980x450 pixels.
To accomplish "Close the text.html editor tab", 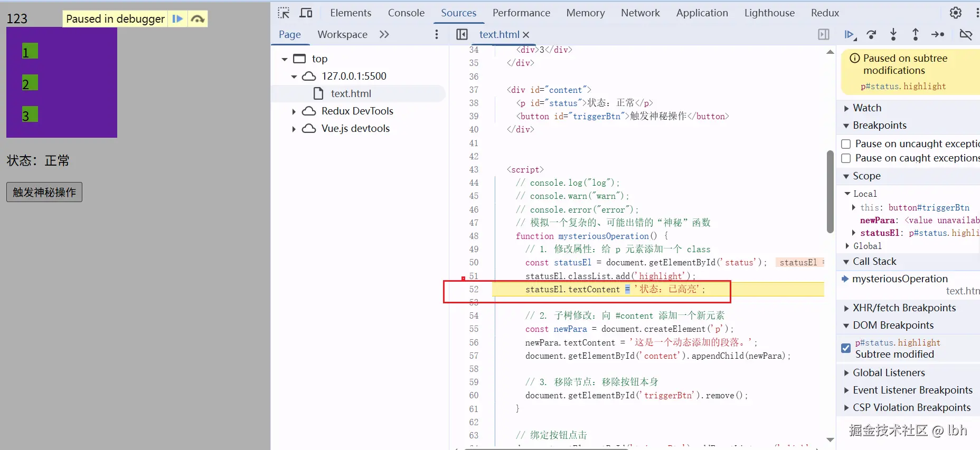I will [x=526, y=35].
